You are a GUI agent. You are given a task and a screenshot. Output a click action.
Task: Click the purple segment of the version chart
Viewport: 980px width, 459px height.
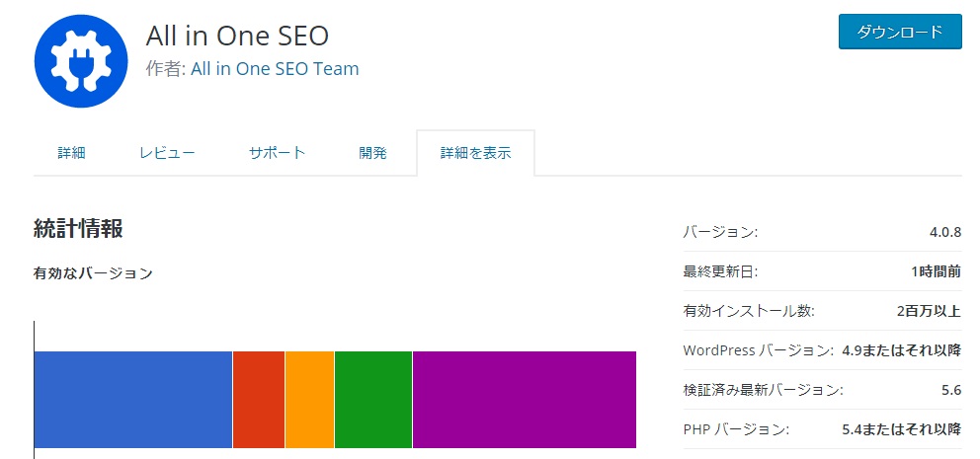point(525,400)
